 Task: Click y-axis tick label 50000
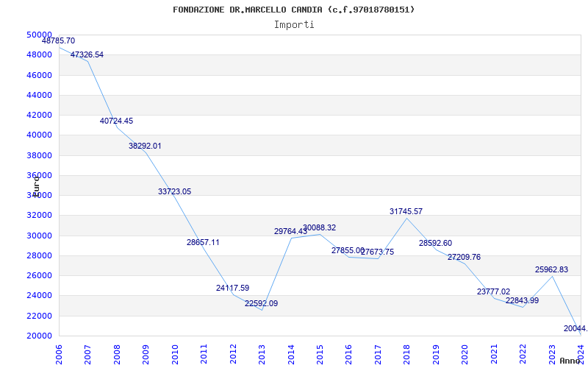point(39,35)
